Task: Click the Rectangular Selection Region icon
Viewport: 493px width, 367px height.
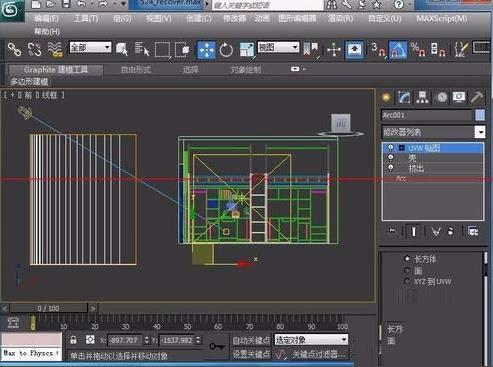Action: (163, 50)
